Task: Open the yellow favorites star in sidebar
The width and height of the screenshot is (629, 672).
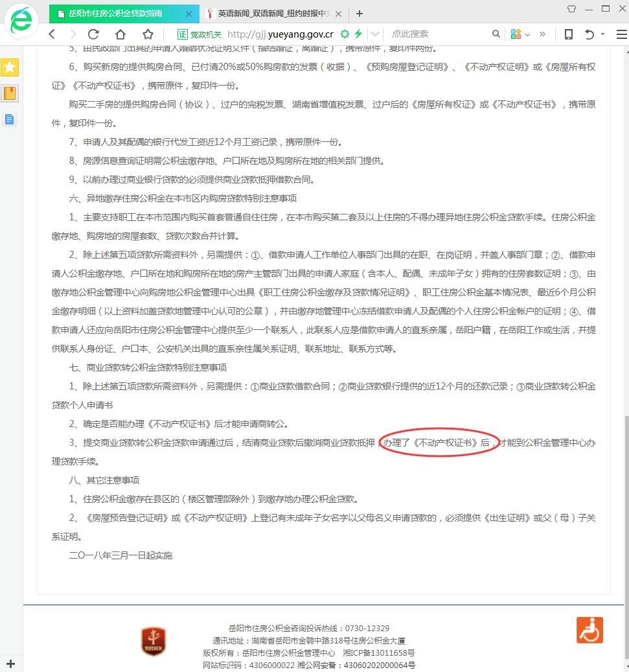Action: (x=10, y=67)
